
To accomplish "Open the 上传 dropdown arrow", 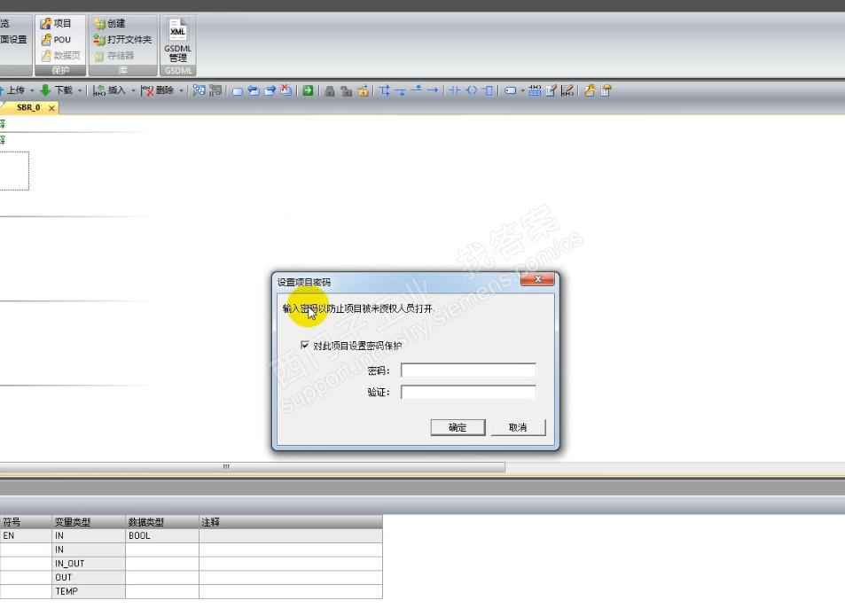I will (x=32, y=90).
